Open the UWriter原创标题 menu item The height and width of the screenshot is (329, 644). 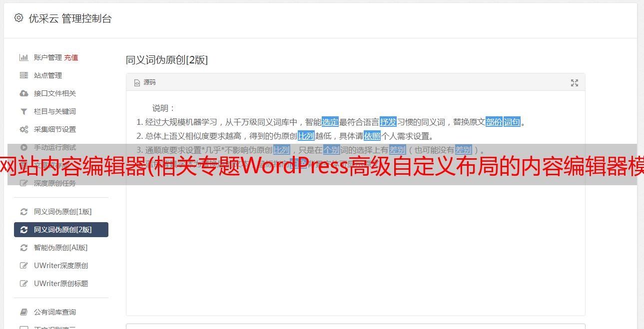tap(61, 284)
